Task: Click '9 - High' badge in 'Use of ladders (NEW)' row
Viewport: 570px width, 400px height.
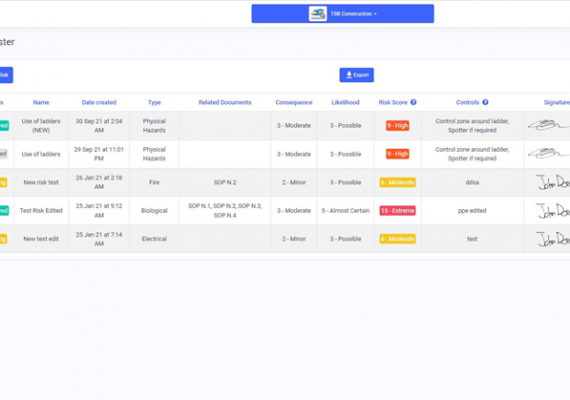Action: (x=398, y=126)
